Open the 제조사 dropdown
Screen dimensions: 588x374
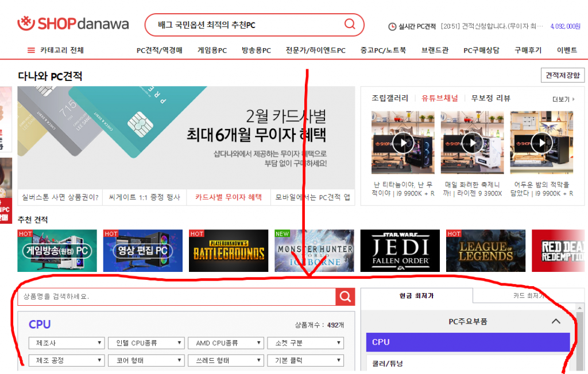point(67,343)
